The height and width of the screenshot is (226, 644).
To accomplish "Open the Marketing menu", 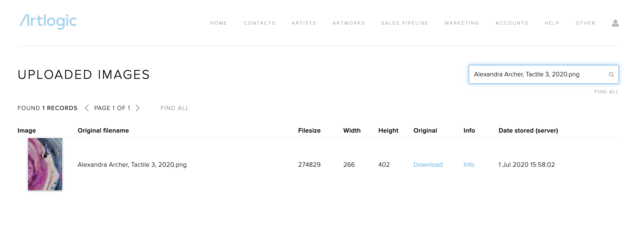I will [x=462, y=23].
